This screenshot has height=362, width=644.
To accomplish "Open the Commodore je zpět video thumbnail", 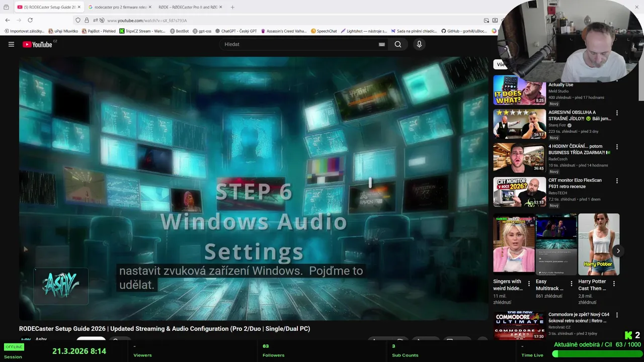I will click(x=519, y=325).
